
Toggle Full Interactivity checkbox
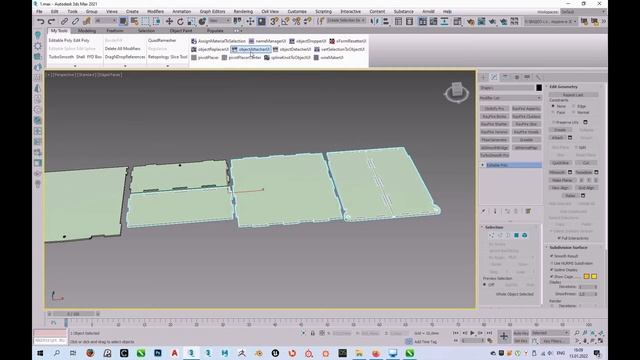point(559,238)
